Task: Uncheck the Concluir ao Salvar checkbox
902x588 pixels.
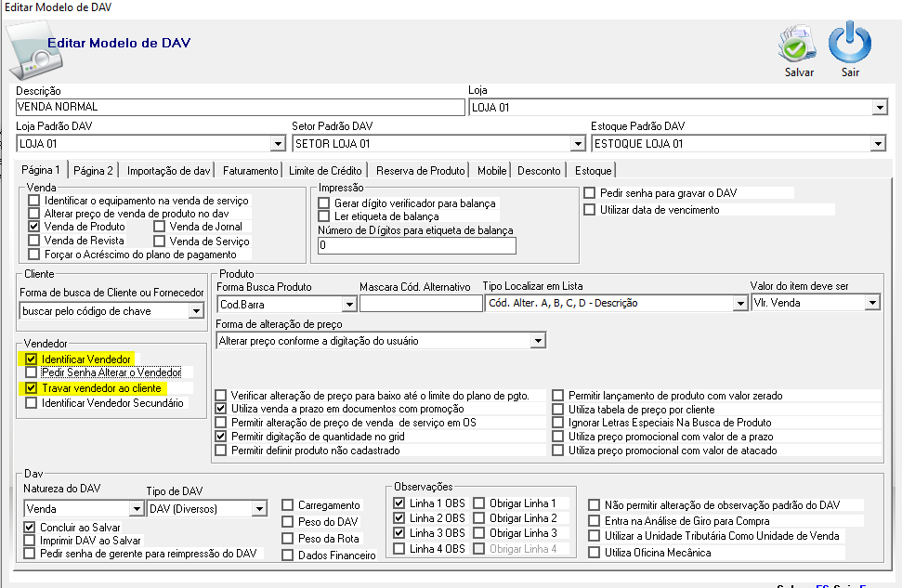Action: pyautogui.click(x=30, y=527)
